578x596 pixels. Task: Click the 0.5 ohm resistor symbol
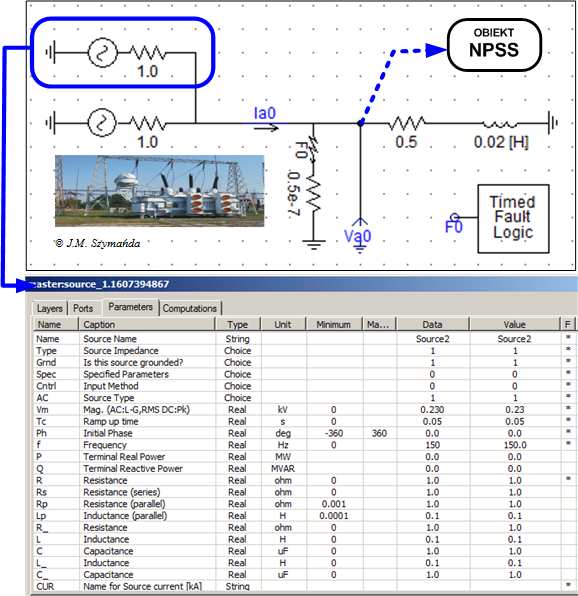[x=406, y=122]
